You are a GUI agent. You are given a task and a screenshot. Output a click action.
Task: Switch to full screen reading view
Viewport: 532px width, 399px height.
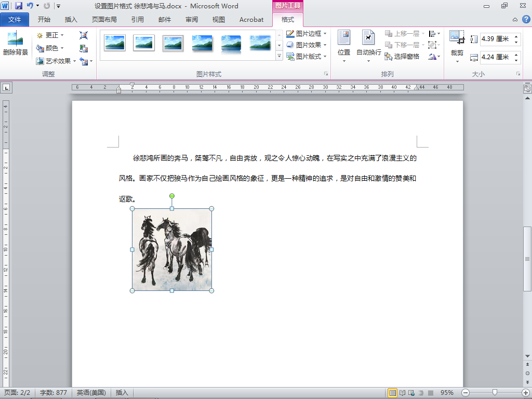pos(403,393)
